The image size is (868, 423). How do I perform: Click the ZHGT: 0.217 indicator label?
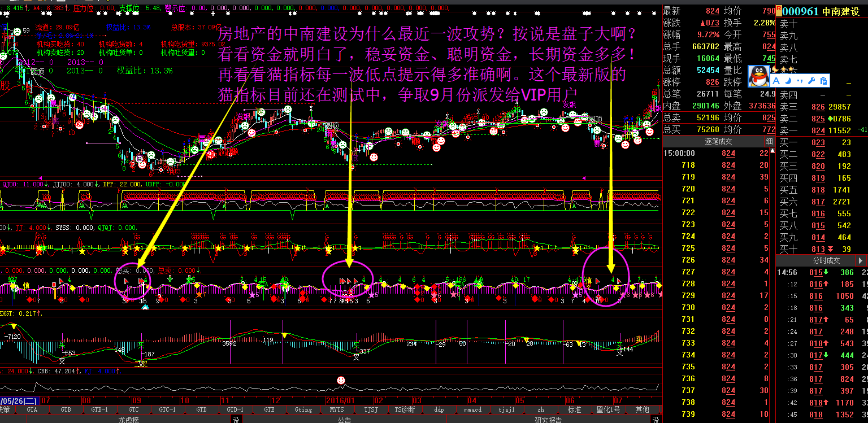(x=21, y=313)
